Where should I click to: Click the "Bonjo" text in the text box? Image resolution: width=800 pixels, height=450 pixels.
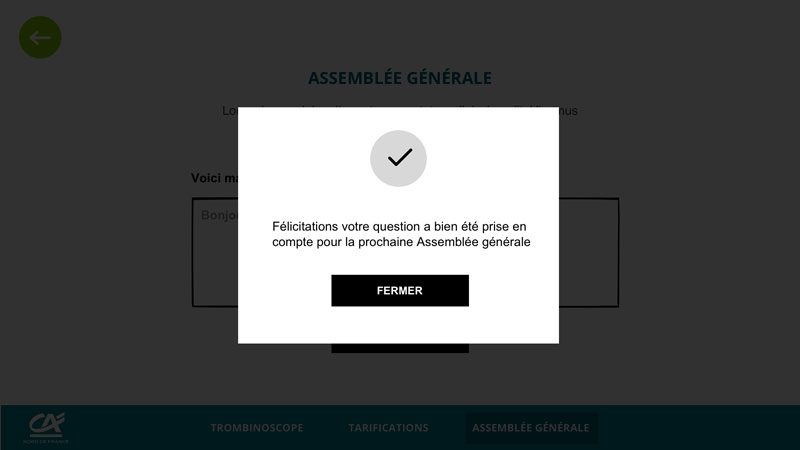tap(218, 215)
